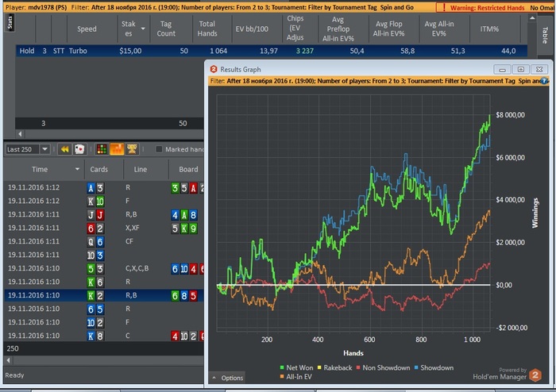Select the Hold 3 STT Turbo report row
Screen dimensions: 556x392
[x=272, y=51]
